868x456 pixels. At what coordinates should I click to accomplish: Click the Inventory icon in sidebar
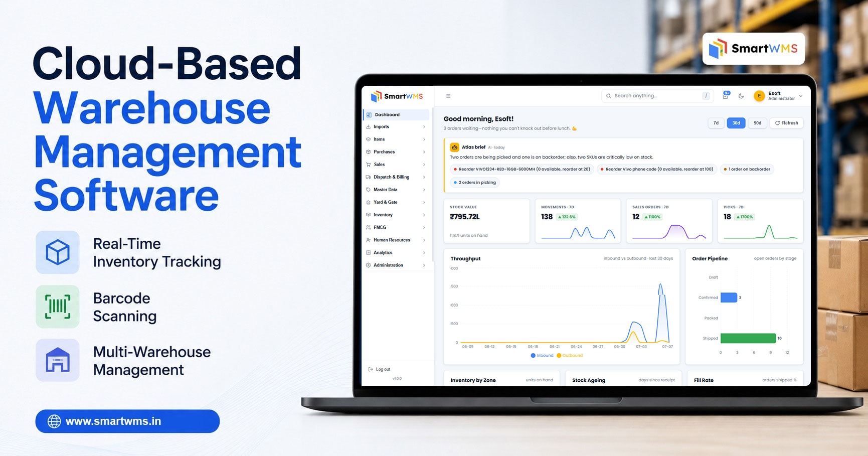(369, 215)
